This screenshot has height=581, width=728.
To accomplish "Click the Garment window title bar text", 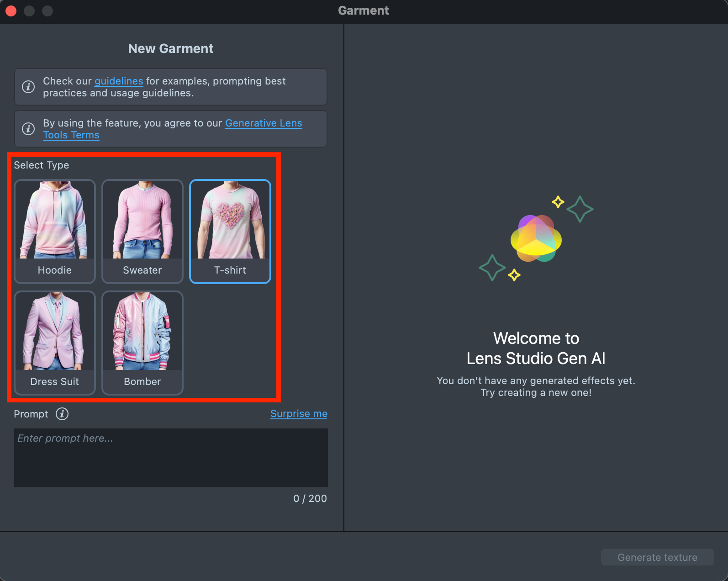I will pyautogui.click(x=364, y=11).
